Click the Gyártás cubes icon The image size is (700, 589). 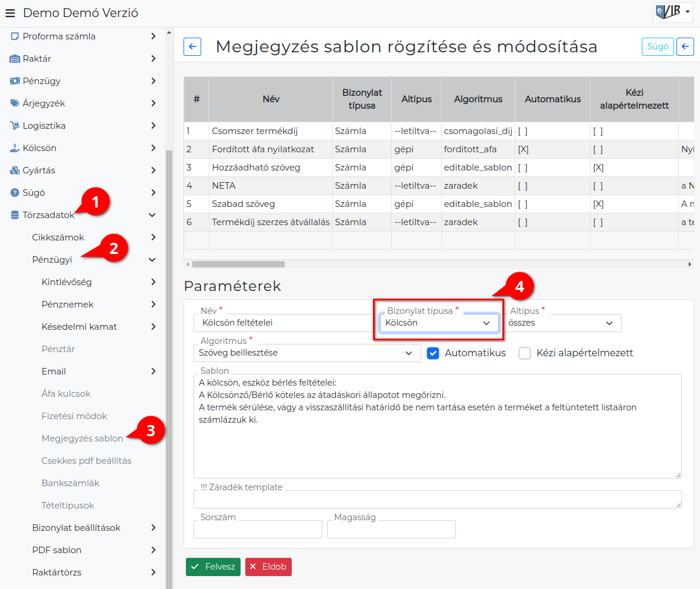point(15,170)
